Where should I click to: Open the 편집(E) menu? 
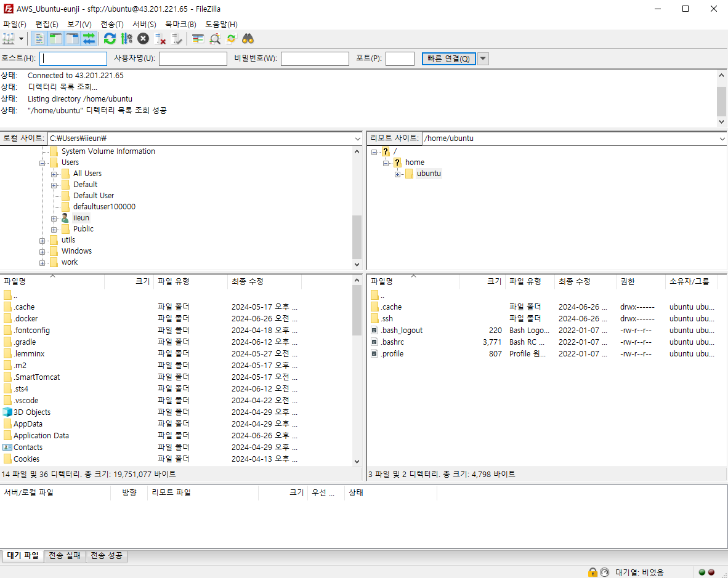(x=47, y=24)
